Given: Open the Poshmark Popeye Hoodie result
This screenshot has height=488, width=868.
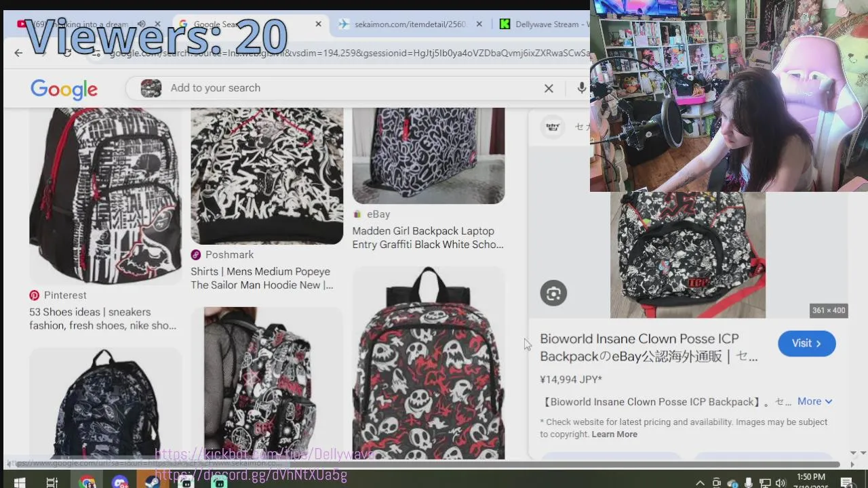Looking at the screenshot, I should 262,278.
